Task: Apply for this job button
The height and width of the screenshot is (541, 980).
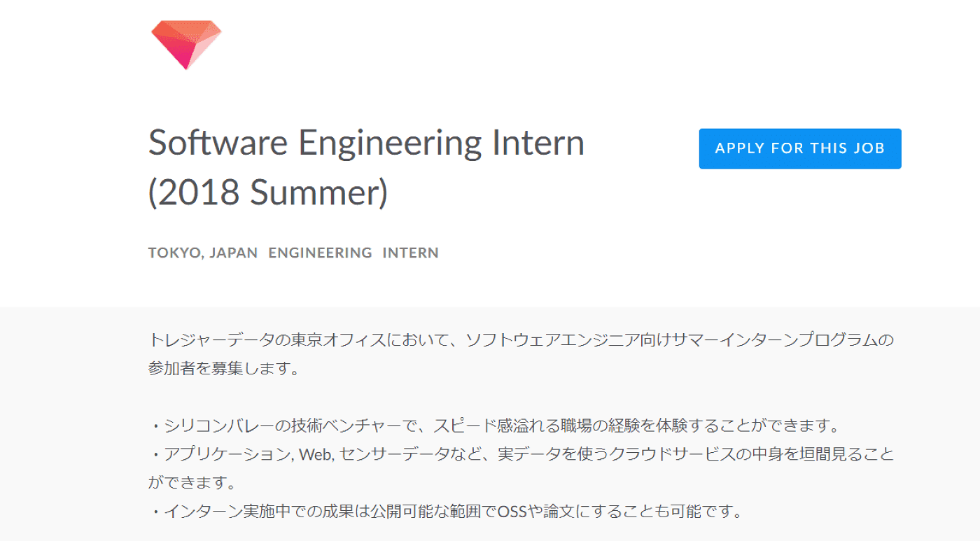Action: (x=800, y=148)
